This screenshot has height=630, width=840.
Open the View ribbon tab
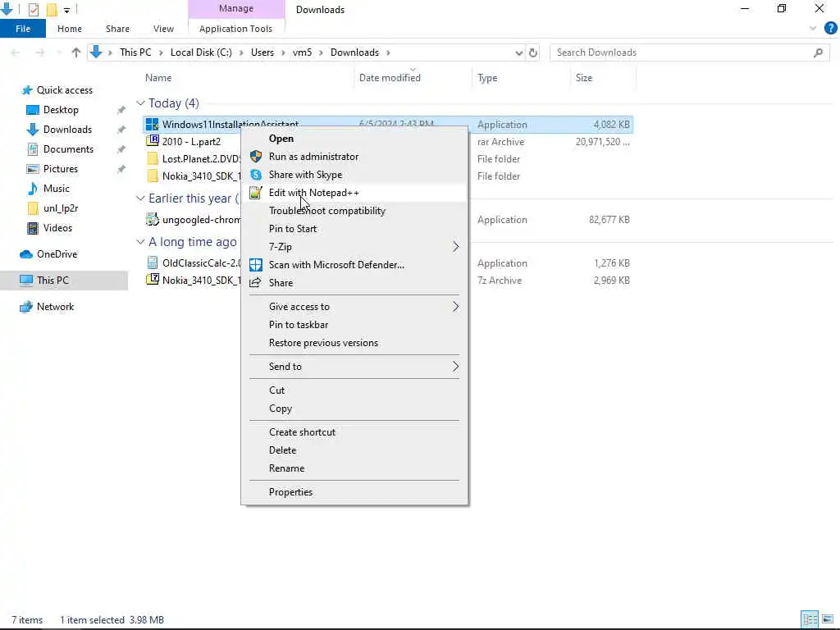pyautogui.click(x=163, y=29)
